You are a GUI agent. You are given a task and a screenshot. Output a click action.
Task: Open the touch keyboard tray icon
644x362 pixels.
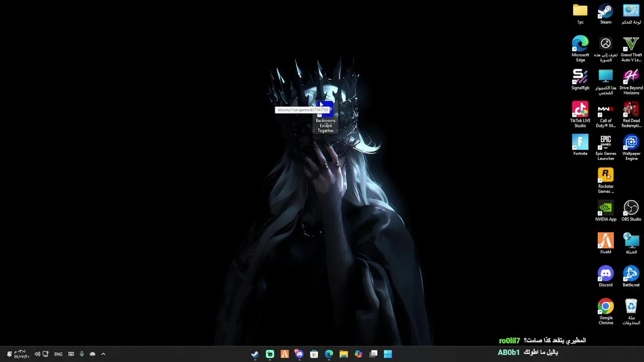[x=71, y=354]
